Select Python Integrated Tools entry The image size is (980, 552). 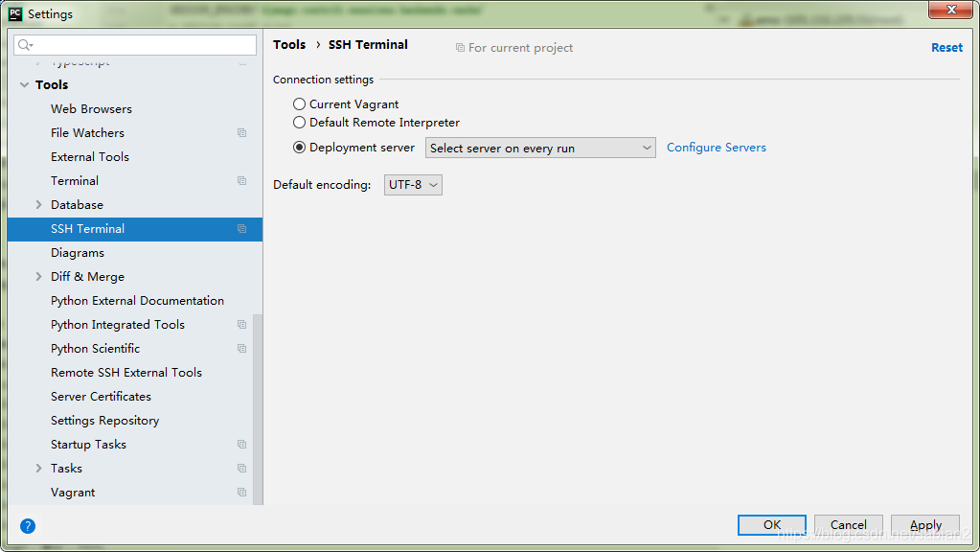coord(118,325)
